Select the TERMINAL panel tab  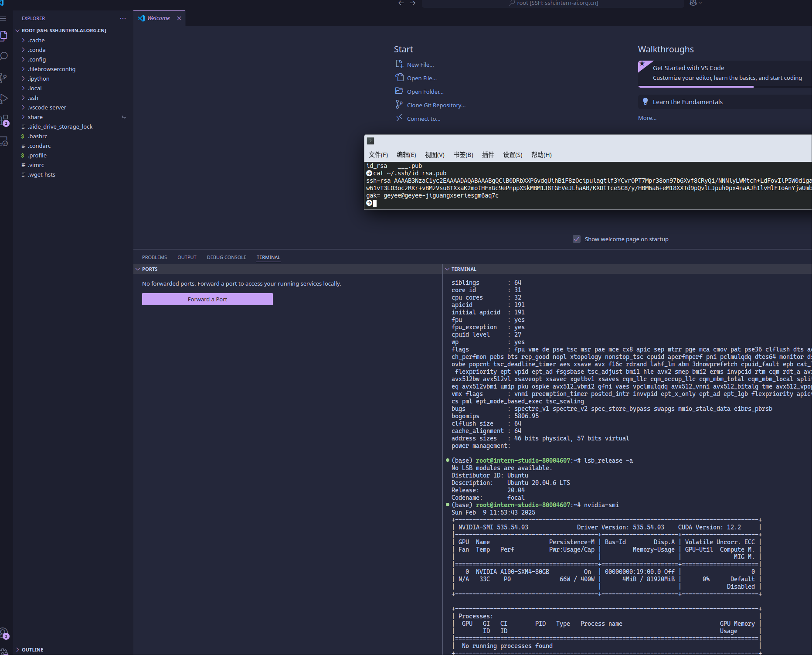click(268, 257)
